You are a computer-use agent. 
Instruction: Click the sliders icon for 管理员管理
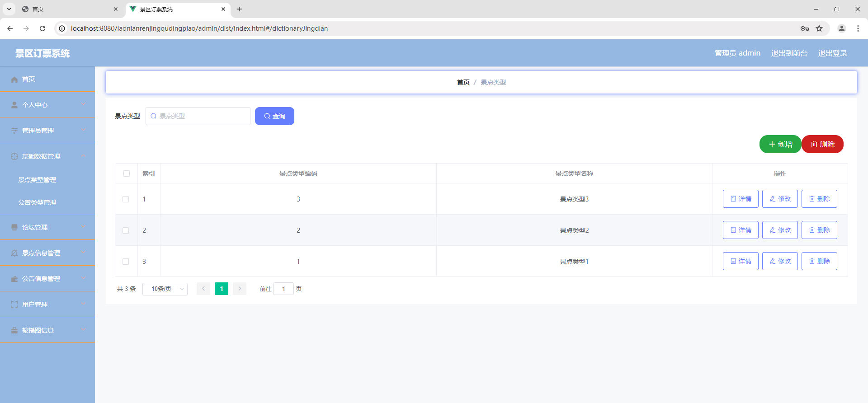click(x=14, y=131)
